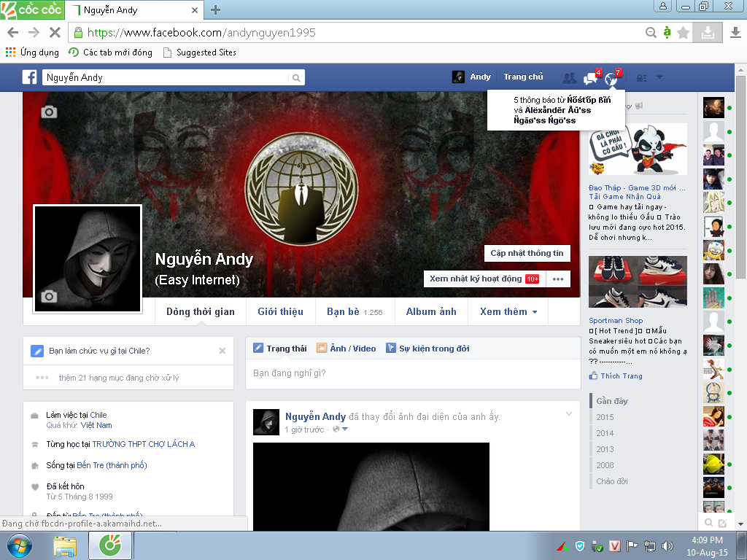Click the Cốc Cốc Vietnamese typing icon
This screenshot has width=747, height=560.
pyautogui.click(x=667, y=32)
